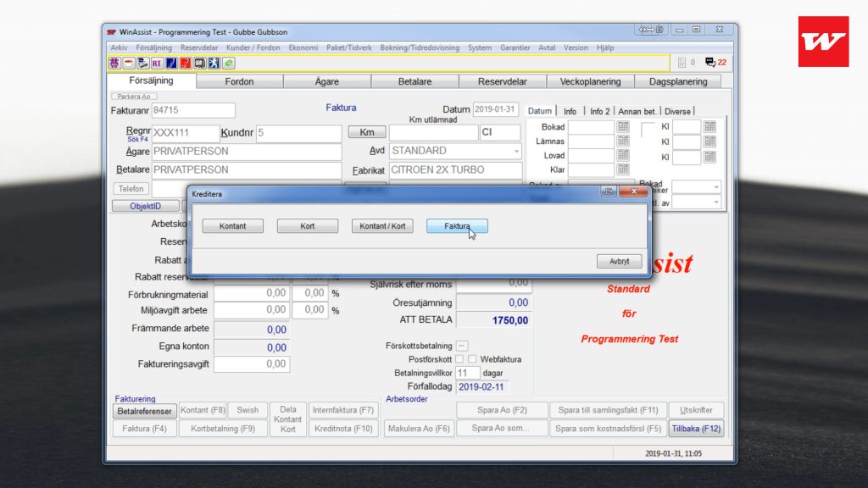Open the Förskottsbetalning ellipsis button

[461, 346]
